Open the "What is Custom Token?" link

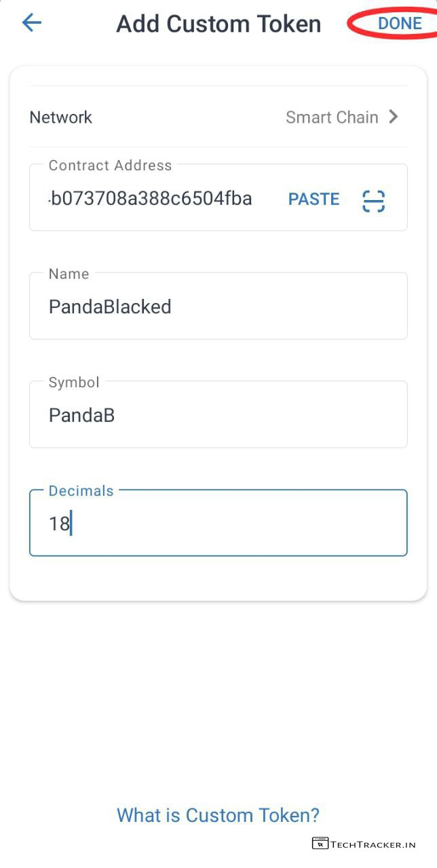[218, 814]
